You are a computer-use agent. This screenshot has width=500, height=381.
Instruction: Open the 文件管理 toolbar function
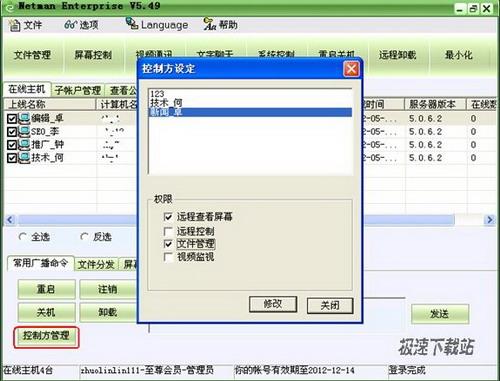coord(32,55)
